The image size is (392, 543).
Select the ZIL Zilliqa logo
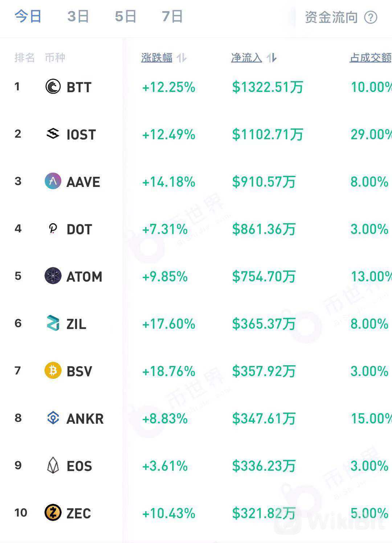pos(53,323)
